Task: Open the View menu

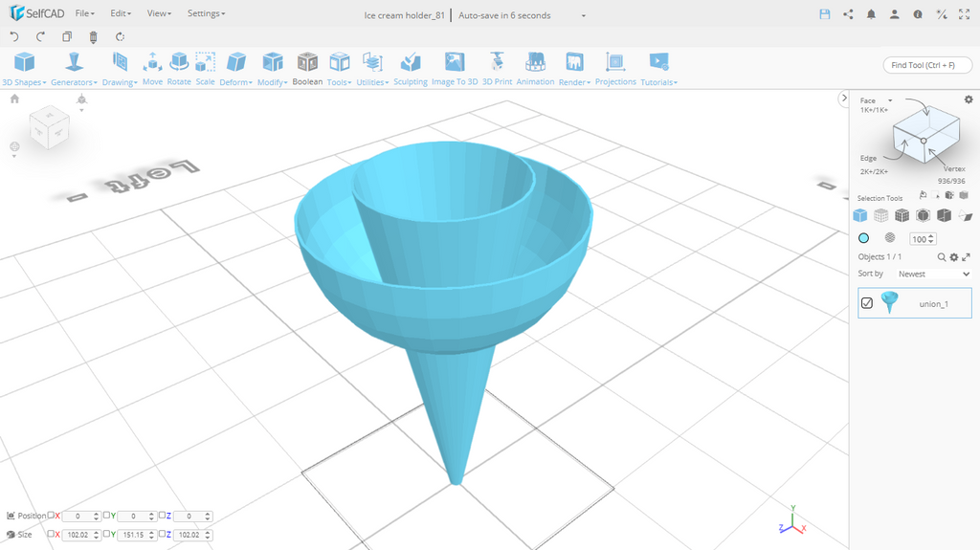Action: click(x=159, y=13)
